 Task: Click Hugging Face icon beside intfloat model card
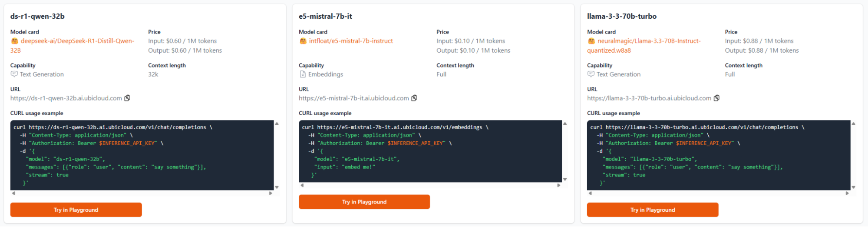tap(303, 41)
